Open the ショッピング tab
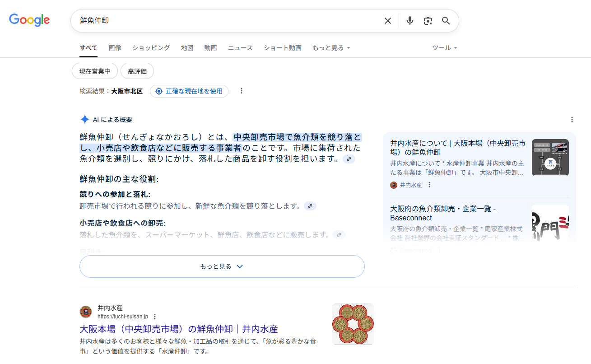591x364 pixels. (151, 48)
